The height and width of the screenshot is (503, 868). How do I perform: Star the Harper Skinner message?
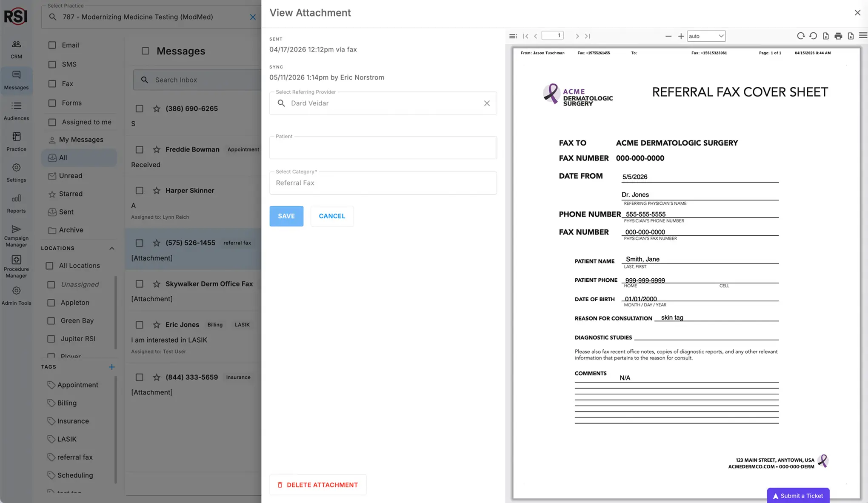(157, 191)
